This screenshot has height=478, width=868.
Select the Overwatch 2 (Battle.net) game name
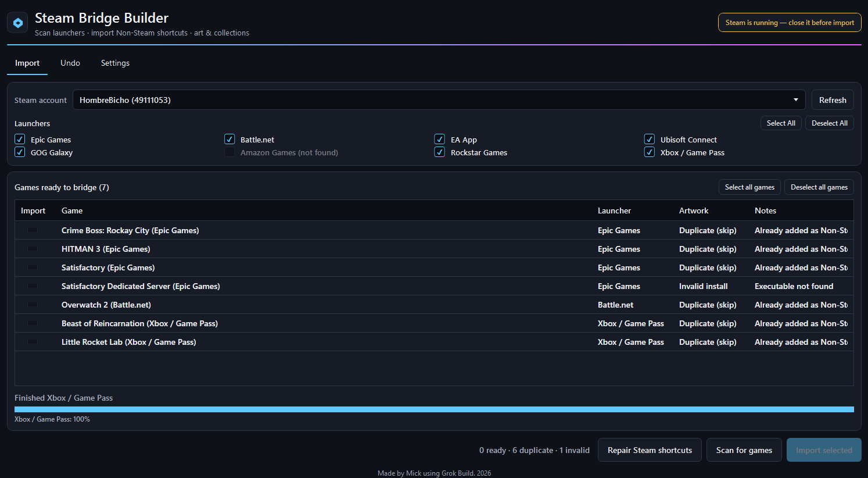point(106,305)
